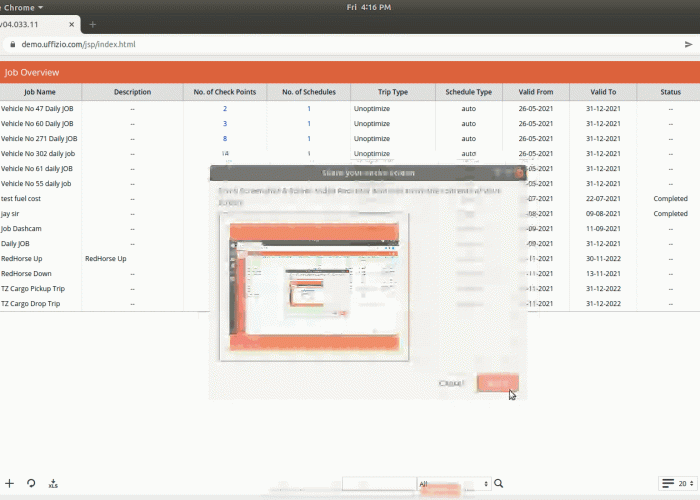Click the add new job plus icon
Image resolution: width=700 pixels, height=500 pixels.
[x=10, y=483]
